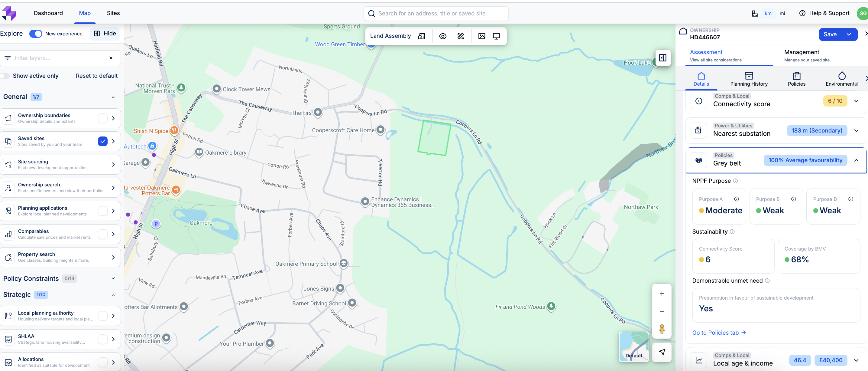Click the locate me arrow button
The width and height of the screenshot is (868, 371).
point(662,352)
